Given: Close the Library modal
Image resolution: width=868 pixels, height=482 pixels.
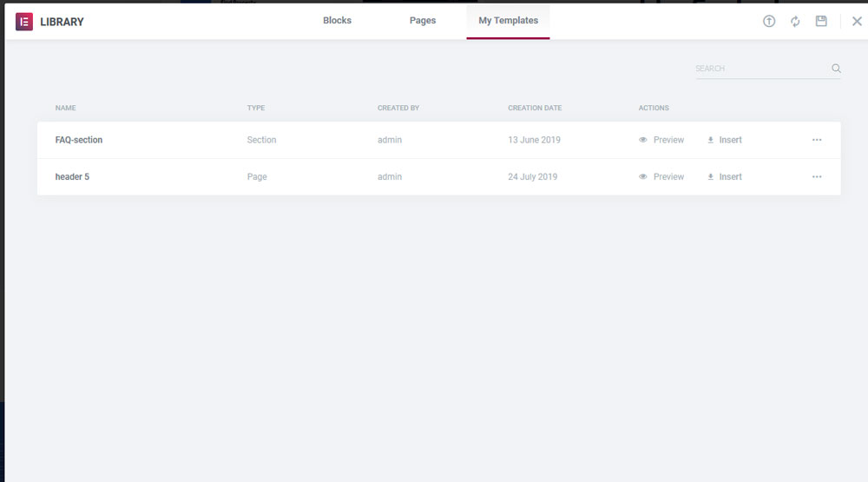Looking at the screenshot, I should click(857, 22).
